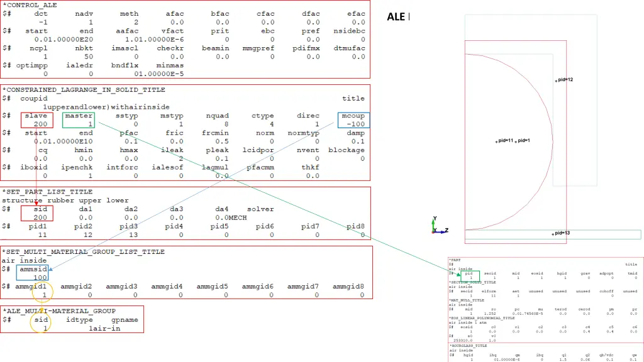The height and width of the screenshot is (362, 644).
Task: Click the 'pleak' field label
Action: (x=217, y=150)
